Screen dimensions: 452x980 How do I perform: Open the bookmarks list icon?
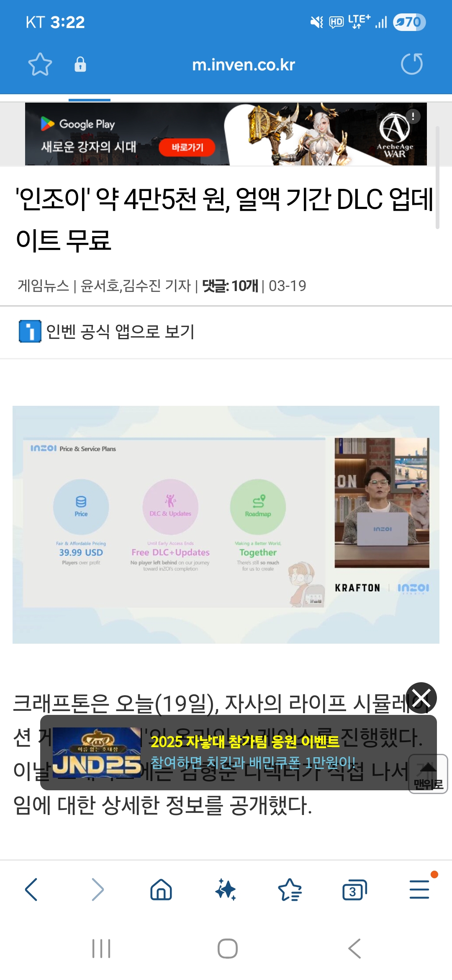(x=290, y=890)
